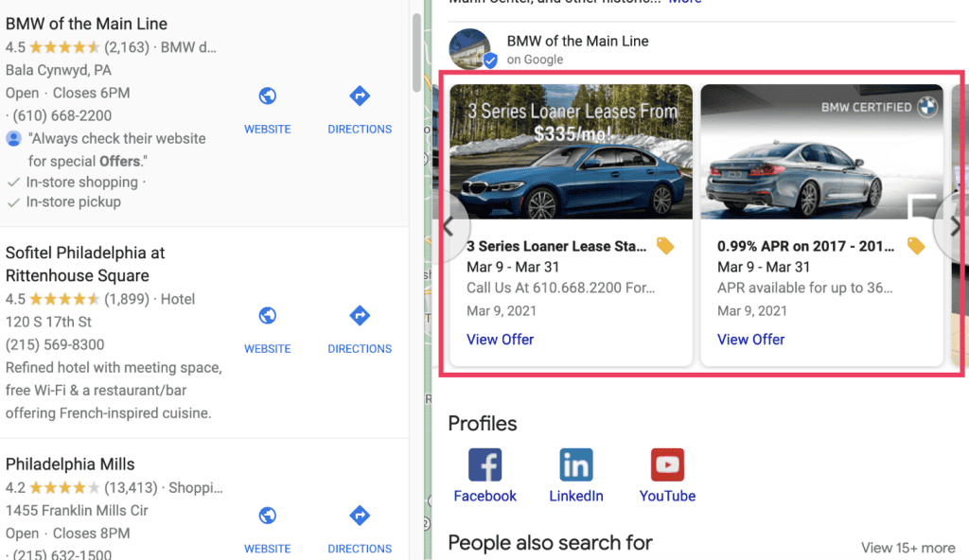Open 3 Series Loaner Leases car image
The image size is (969, 560).
pyautogui.click(x=571, y=151)
